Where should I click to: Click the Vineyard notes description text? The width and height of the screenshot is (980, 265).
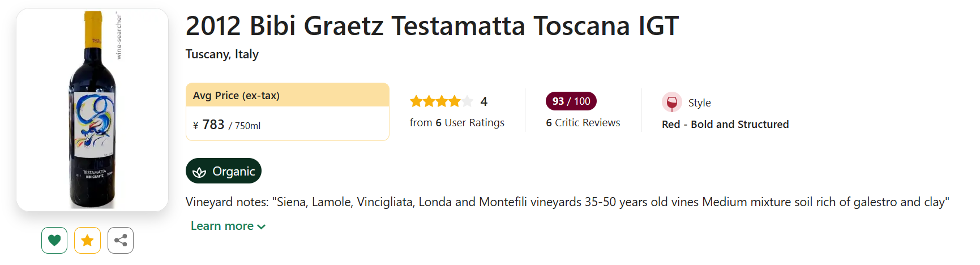[567, 202]
